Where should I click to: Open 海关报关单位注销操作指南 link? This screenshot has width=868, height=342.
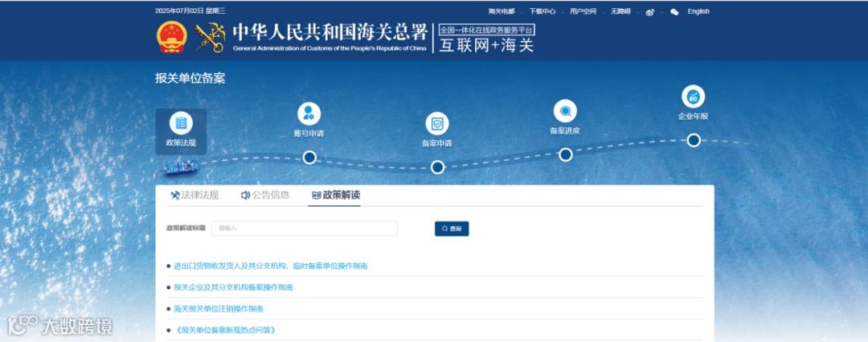tap(219, 309)
